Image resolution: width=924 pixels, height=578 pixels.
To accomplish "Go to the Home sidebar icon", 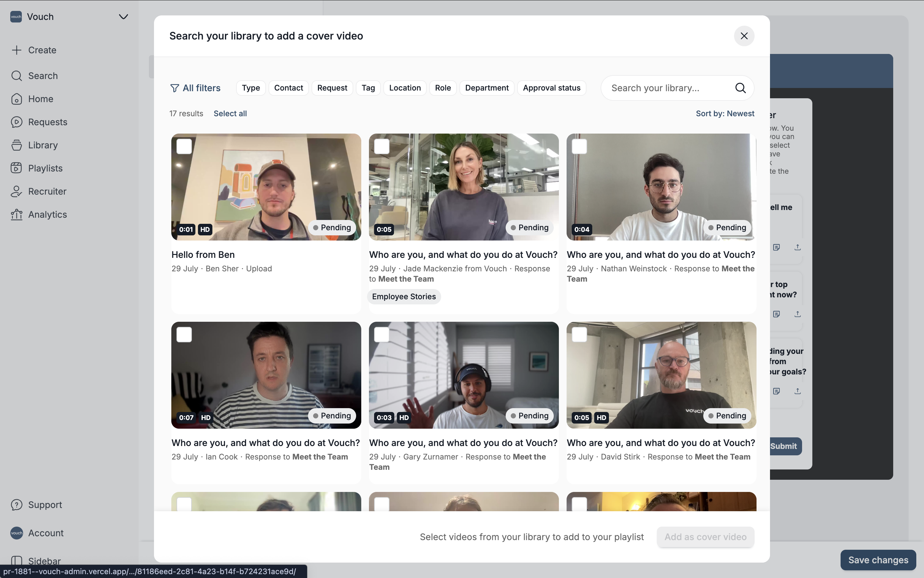I will (x=16, y=99).
